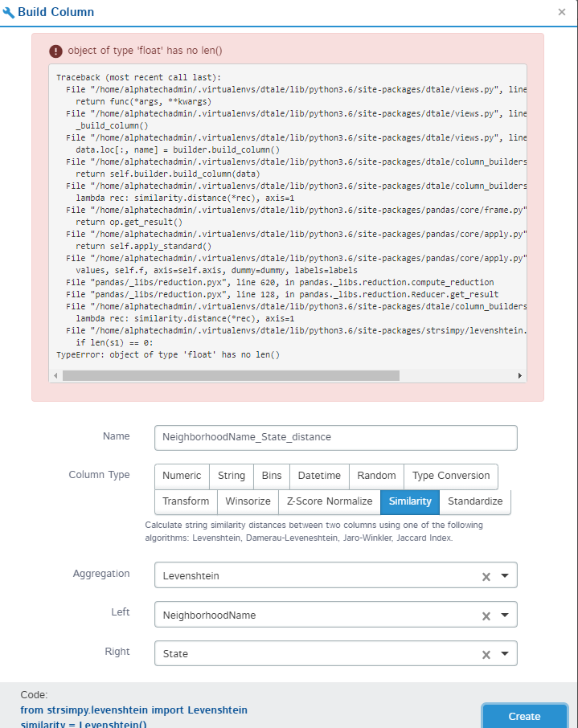Select Similarity column type

point(410,501)
